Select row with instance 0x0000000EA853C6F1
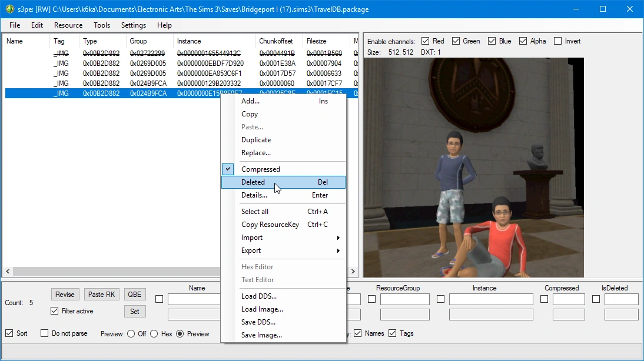This screenshot has height=361, width=644. [181, 73]
